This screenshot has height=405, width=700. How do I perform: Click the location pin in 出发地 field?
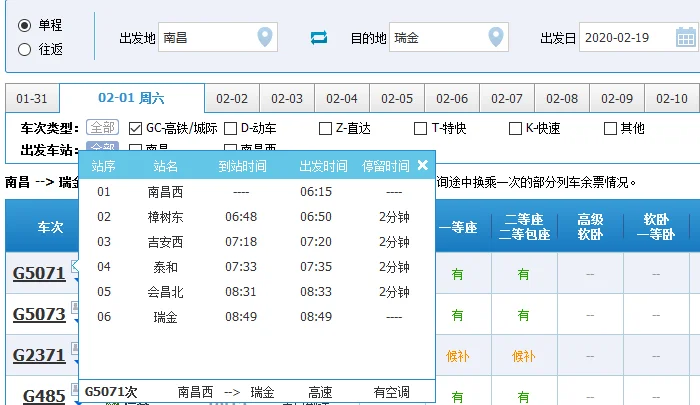265,37
